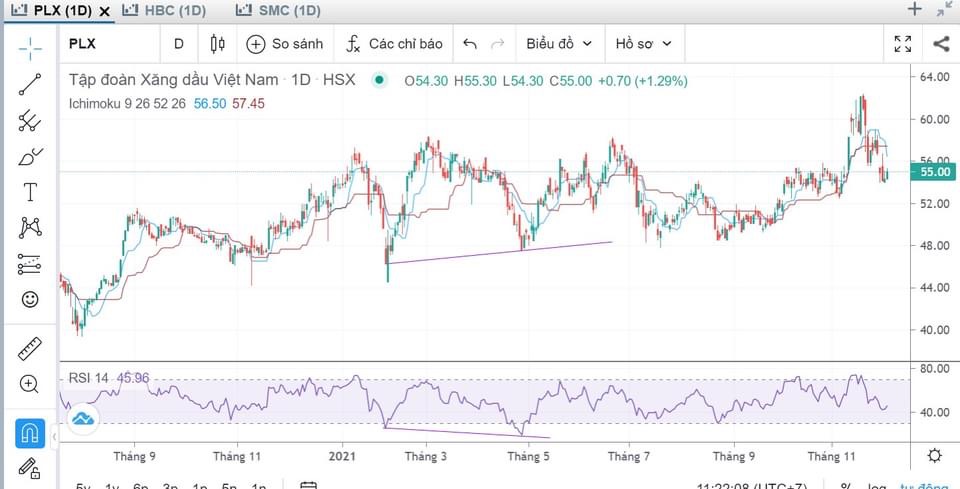
Task: Toggle lock all drawing tools
Action: click(x=29, y=468)
